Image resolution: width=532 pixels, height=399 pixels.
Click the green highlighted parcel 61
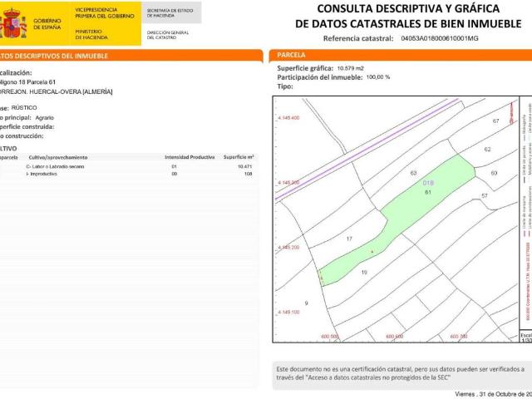click(397, 221)
